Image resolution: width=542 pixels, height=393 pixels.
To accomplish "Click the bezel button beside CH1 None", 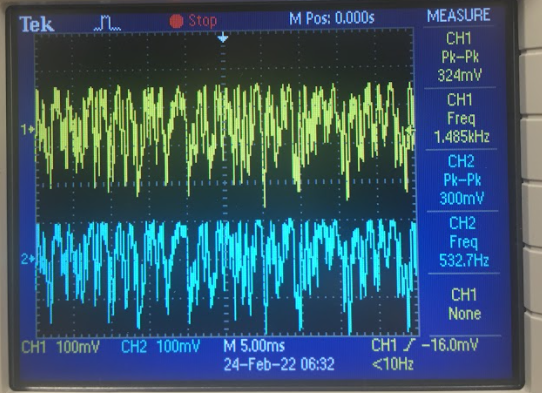I will 533,278.
